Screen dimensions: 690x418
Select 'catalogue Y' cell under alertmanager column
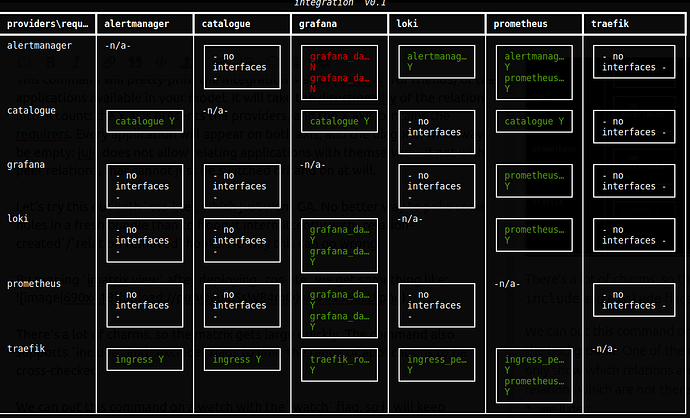pos(145,121)
